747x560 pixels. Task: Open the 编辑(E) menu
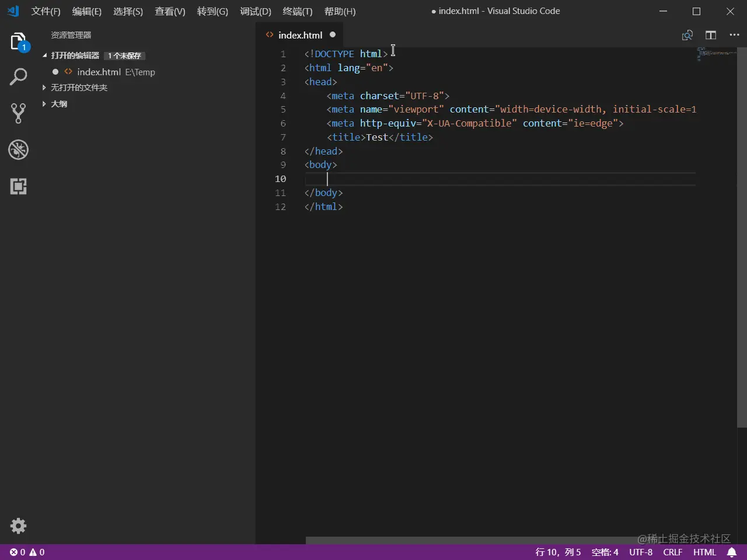point(86,11)
